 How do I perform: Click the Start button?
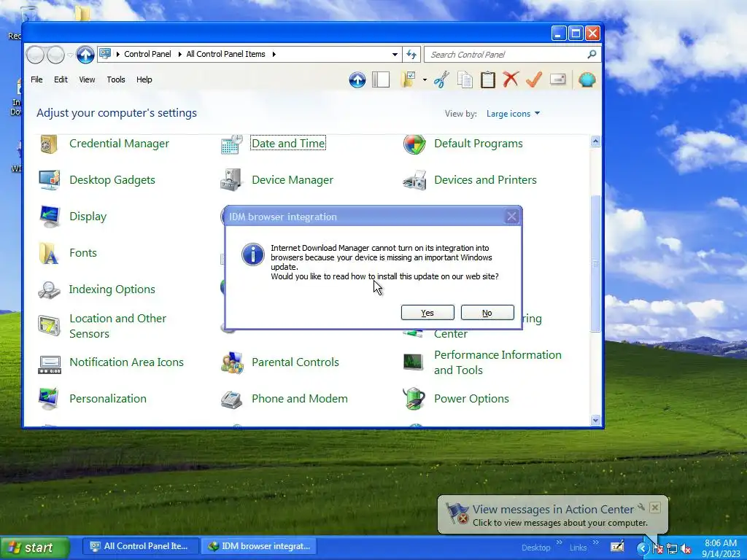tap(34, 548)
